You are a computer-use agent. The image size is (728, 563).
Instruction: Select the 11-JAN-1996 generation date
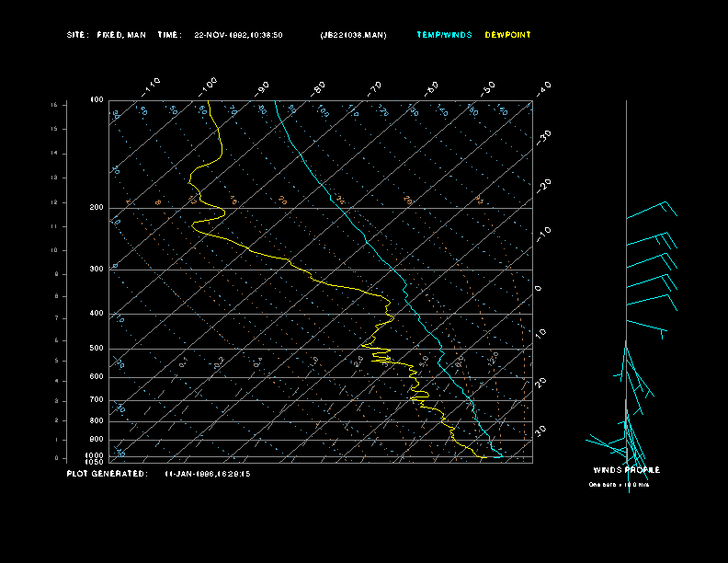point(208,474)
